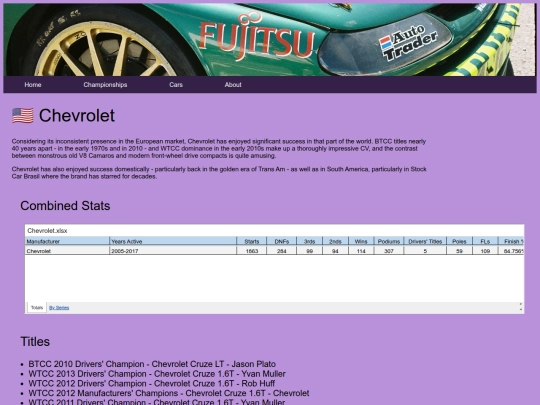Click the BTCC 2010 Jason Plato title entry

pos(152,364)
